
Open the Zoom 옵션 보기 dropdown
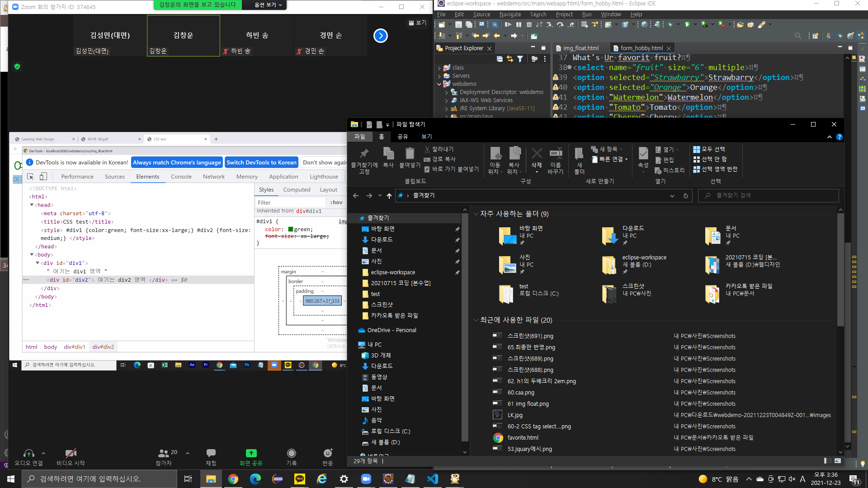[268, 5]
